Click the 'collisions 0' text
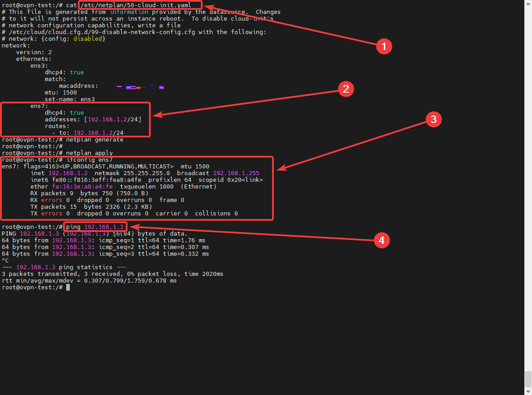Image resolution: width=532 pixels, height=395 pixels. 217,213
